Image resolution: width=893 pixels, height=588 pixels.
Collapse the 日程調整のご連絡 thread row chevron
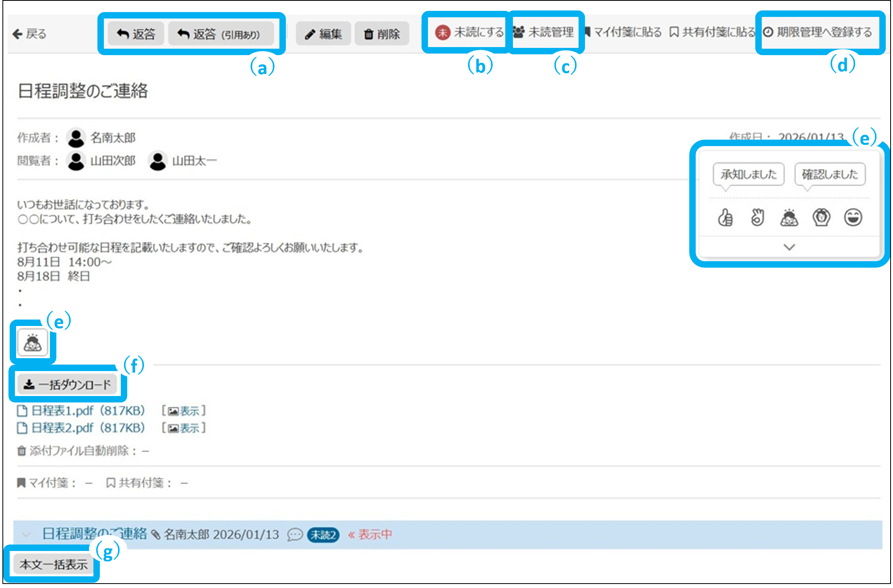26,535
